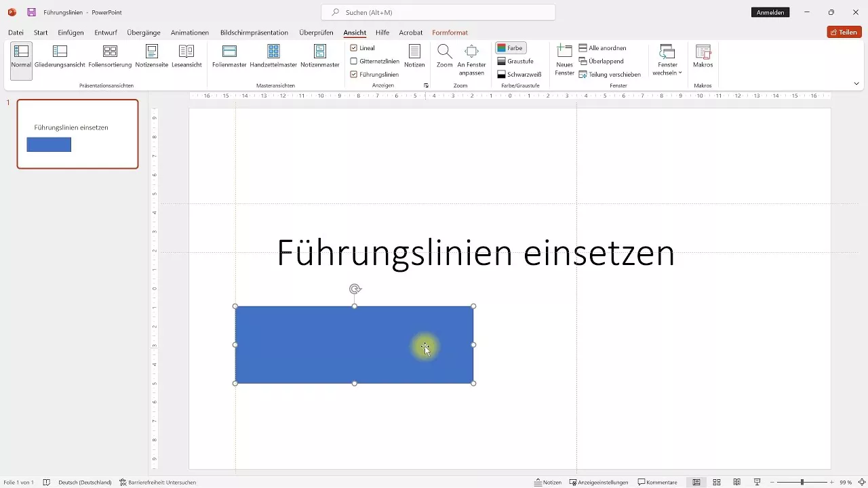Open the Entwurf tab
The height and width of the screenshot is (488, 868).
pyautogui.click(x=105, y=33)
